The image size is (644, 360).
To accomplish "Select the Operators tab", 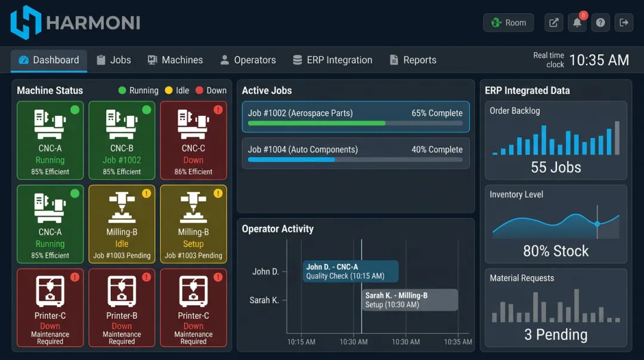I will click(248, 60).
